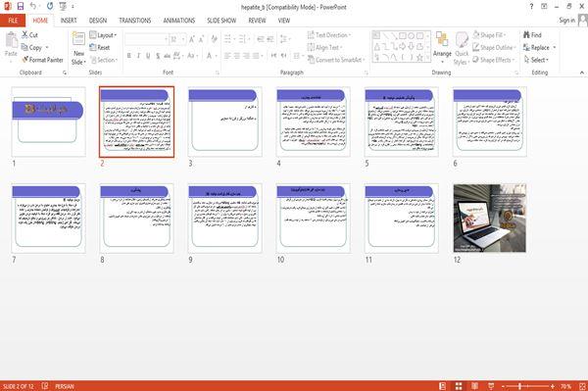588x391 pixels.
Task: Click the Undo arrow icon
Action: (x=33, y=6)
